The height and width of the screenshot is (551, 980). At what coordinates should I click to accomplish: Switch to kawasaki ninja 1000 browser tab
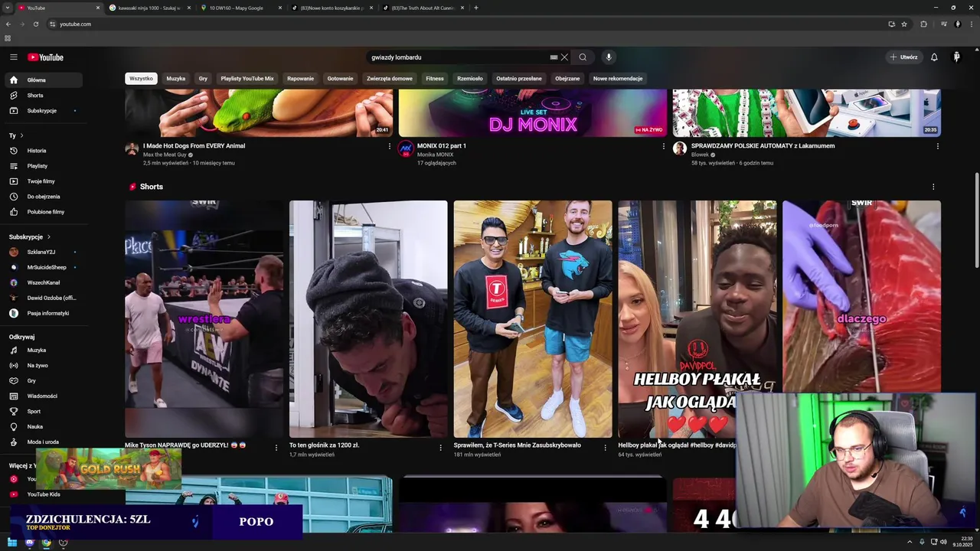149,8
